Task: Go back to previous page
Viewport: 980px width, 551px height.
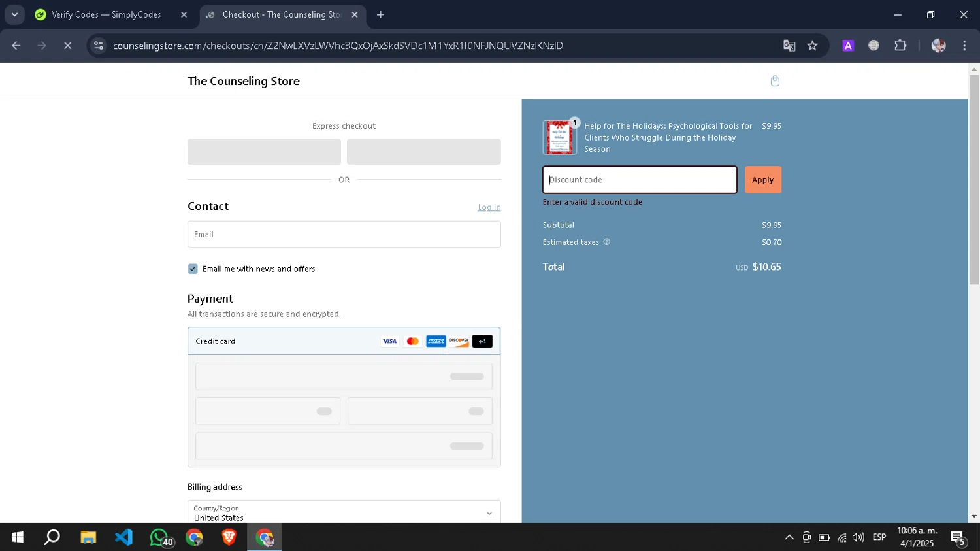Action: pyautogui.click(x=16, y=46)
